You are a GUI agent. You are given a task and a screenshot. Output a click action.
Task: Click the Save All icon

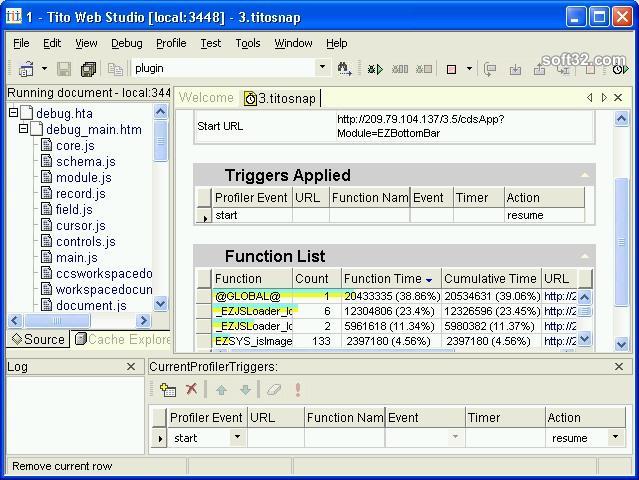click(x=88, y=69)
